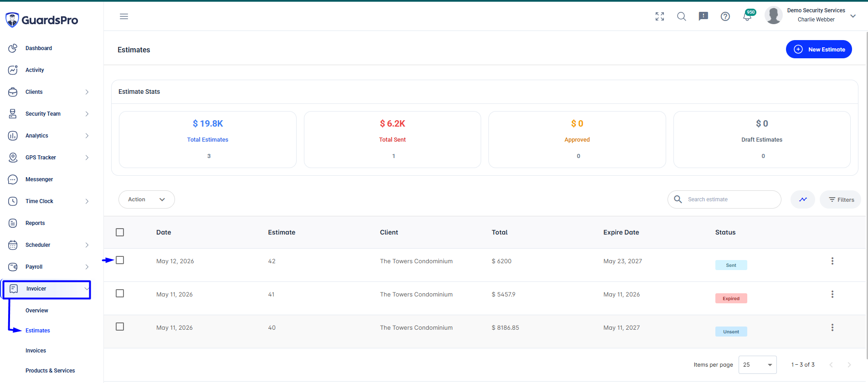Open the Invoices submenu item
The width and height of the screenshot is (868, 383).
tap(36, 351)
